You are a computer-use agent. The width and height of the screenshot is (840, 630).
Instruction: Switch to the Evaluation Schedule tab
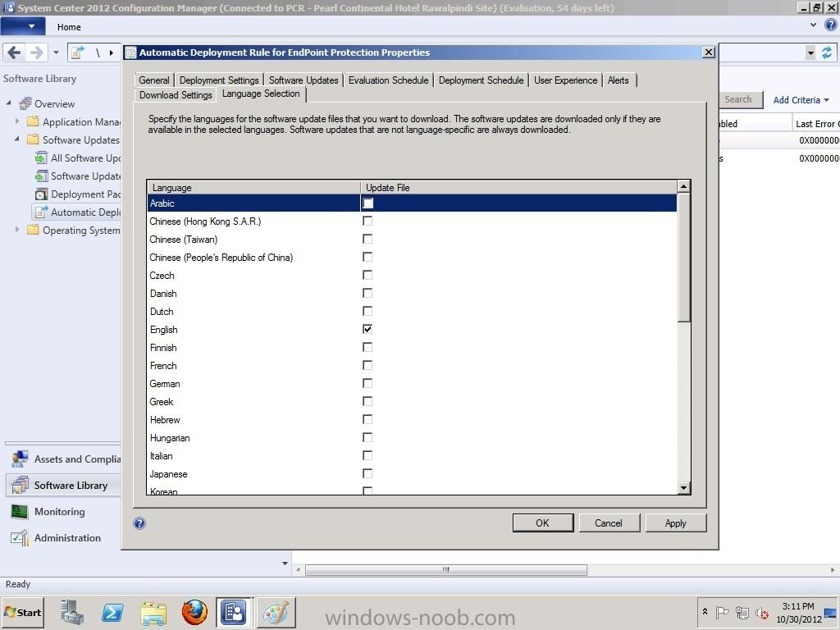point(388,80)
